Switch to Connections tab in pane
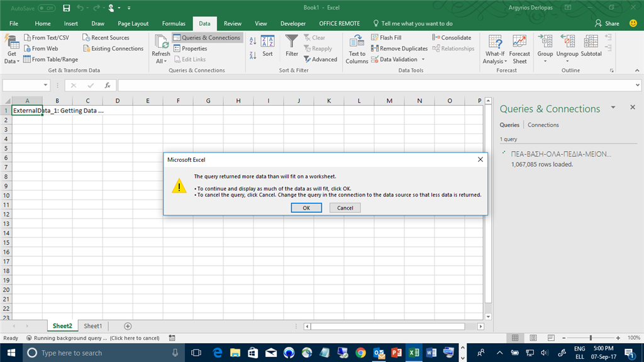Viewport: 644px width, 362px height. click(543, 125)
